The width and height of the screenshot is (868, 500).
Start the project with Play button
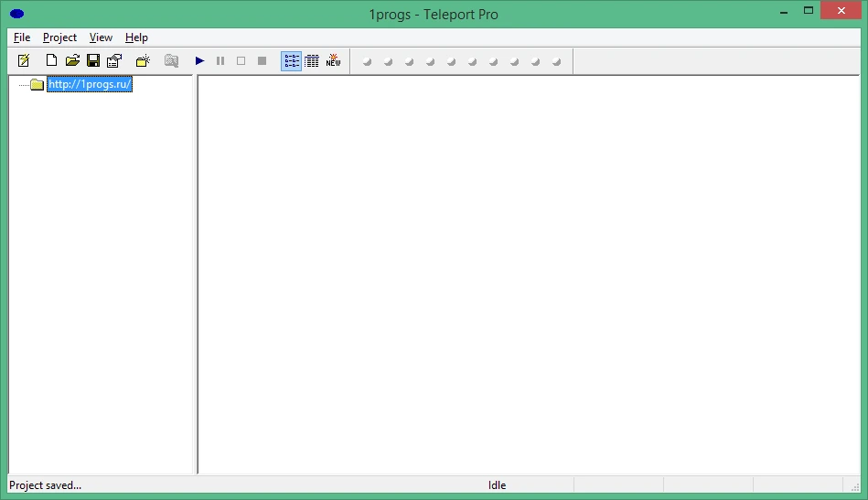point(199,61)
